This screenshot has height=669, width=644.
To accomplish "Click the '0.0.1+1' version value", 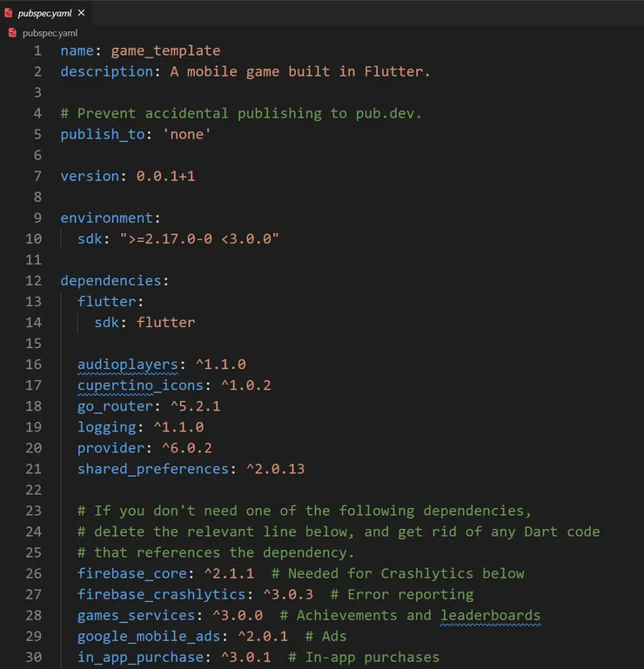I will (165, 177).
